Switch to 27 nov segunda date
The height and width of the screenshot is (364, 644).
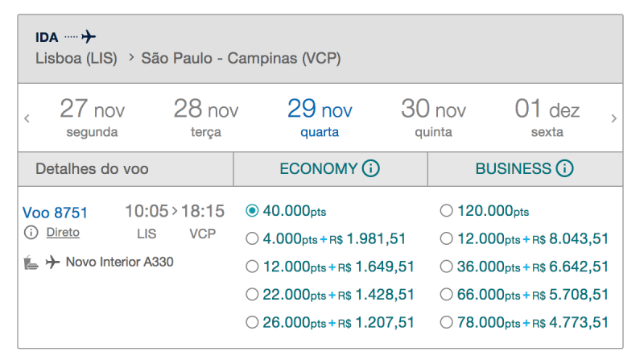[x=92, y=118]
